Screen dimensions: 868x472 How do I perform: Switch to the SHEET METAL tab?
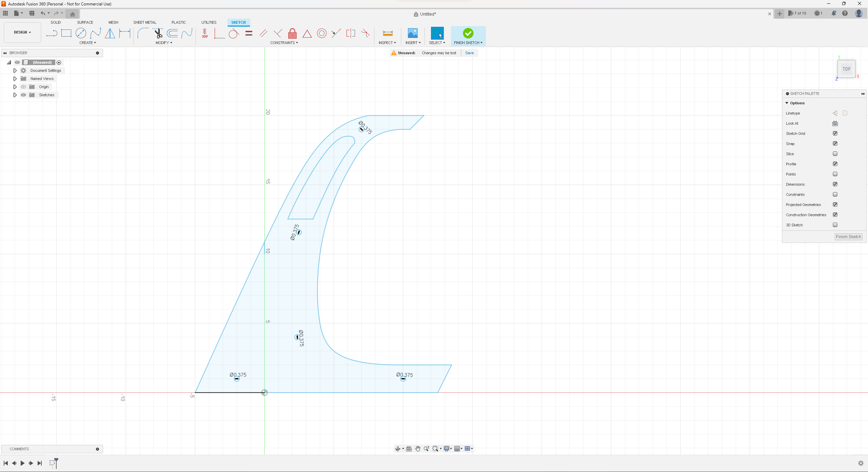(x=144, y=22)
